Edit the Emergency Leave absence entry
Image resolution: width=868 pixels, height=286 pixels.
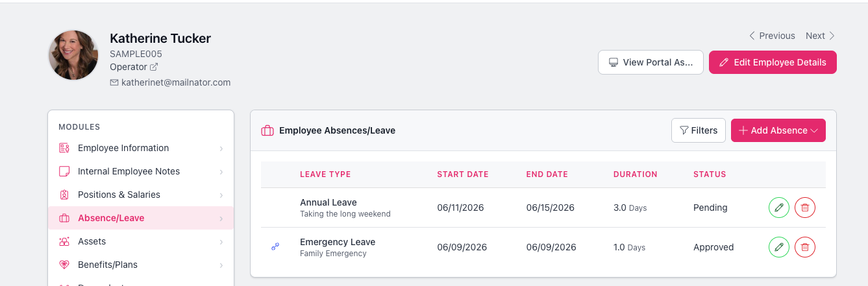tap(779, 247)
